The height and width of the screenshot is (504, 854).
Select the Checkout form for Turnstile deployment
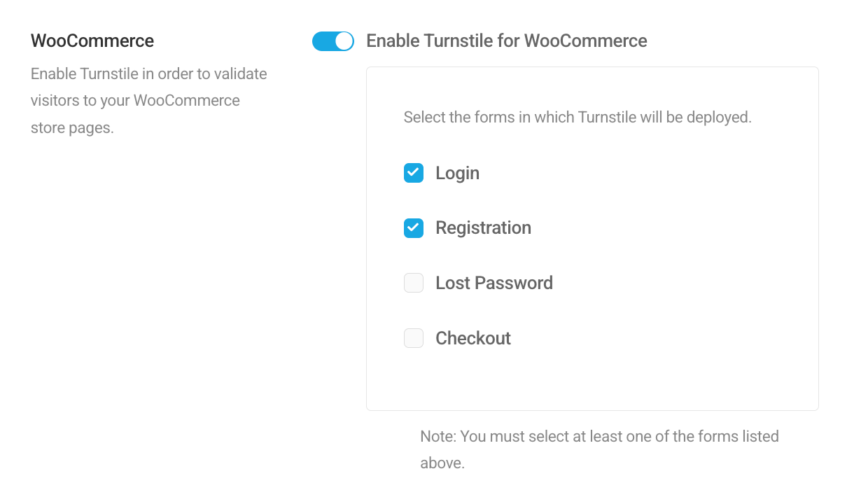[x=413, y=338]
